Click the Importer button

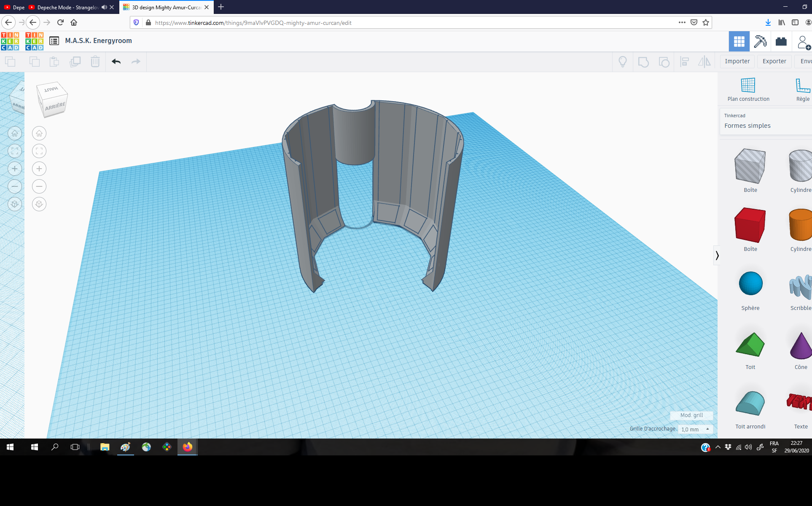click(x=737, y=61)
